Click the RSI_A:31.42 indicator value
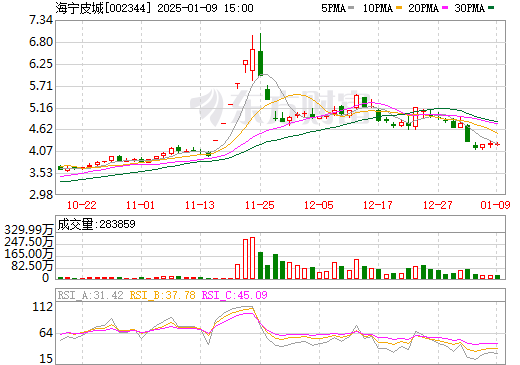 coord(90,295)
